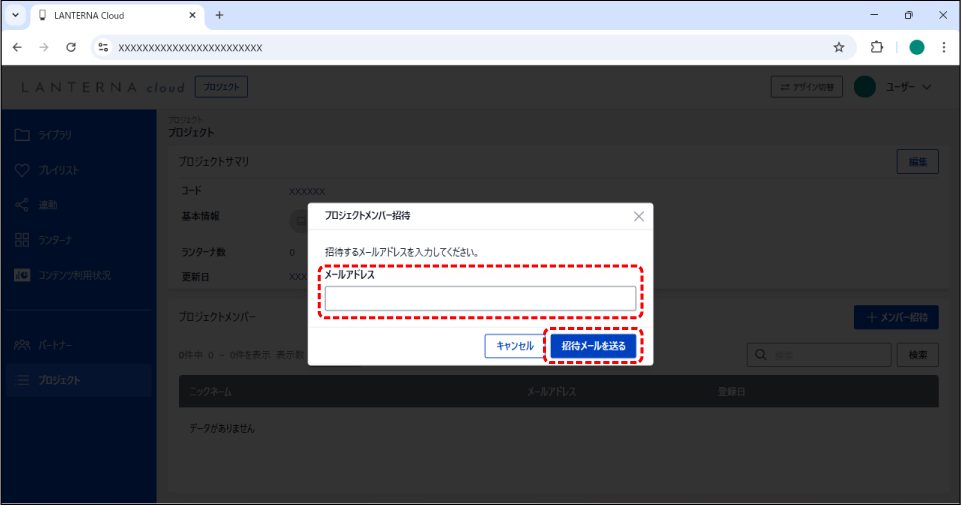961x505 pixels.
Task: Reload the page in the browser
Action: coord(71,47)
